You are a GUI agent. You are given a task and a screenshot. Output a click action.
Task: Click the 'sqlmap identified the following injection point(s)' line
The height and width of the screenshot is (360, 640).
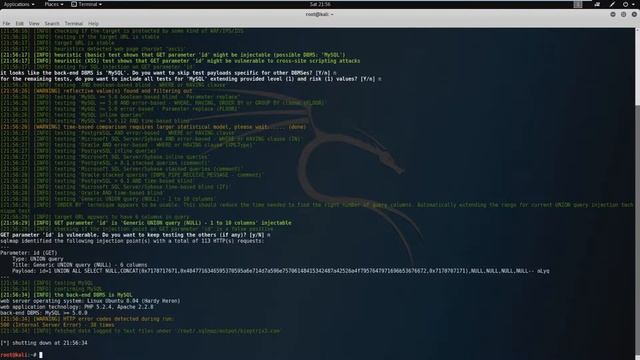pos(132,241)
